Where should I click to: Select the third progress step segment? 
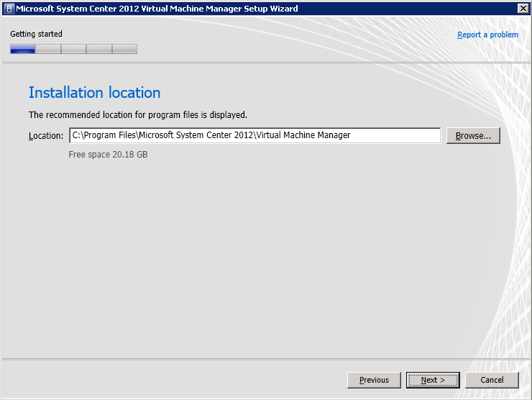pyautogui.click(x=73, y=50)
